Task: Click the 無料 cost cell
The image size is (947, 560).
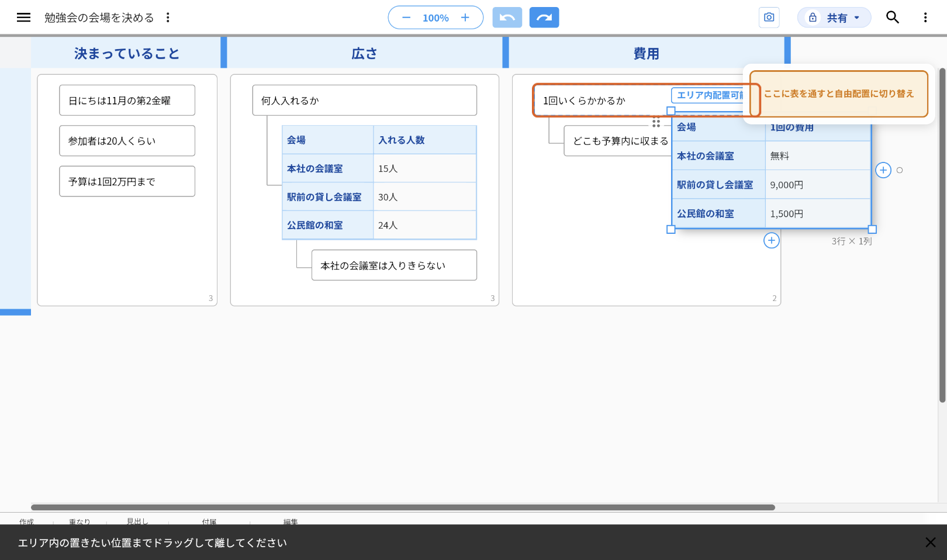Action: point(818,156)
